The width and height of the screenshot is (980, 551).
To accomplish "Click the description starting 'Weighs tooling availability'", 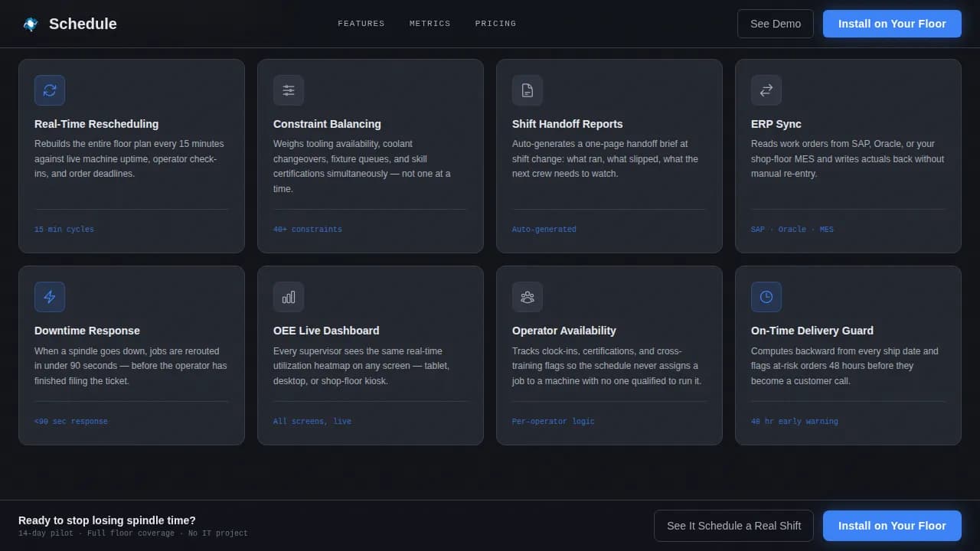I will pos(362,166).
